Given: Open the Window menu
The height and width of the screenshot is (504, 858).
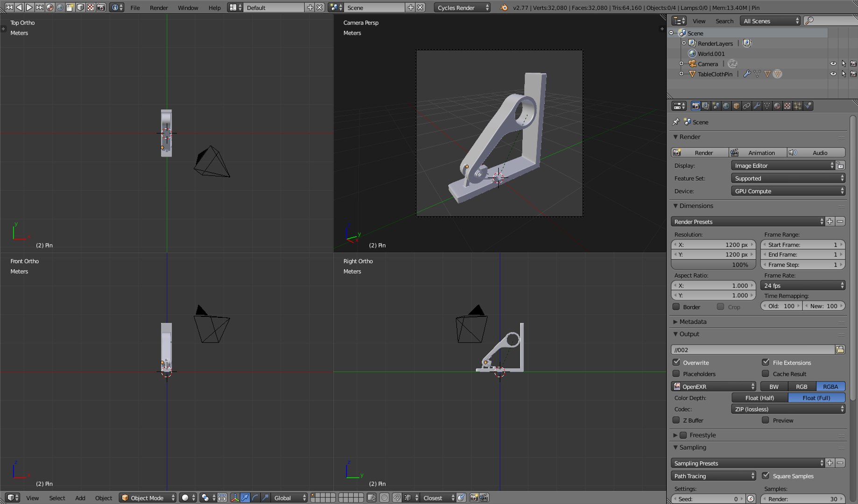Looking at the screenshot, I should coord(188,7).
